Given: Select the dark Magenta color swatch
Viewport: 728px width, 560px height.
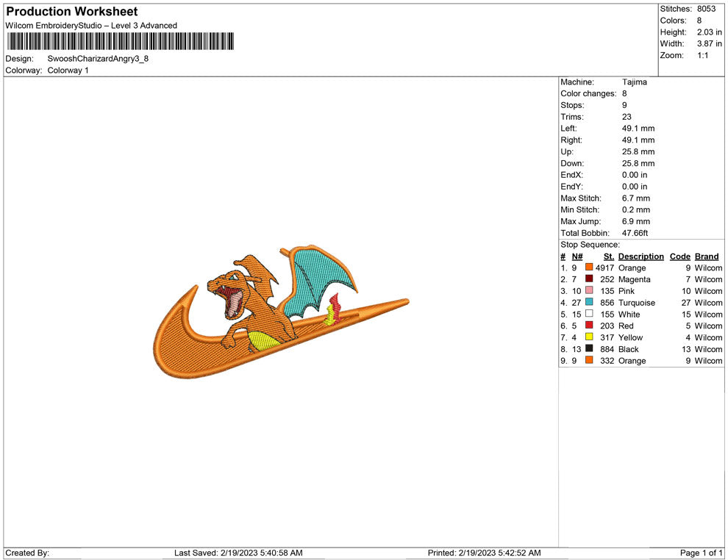Looking at the screenshot, I should [x=589, y=279].
